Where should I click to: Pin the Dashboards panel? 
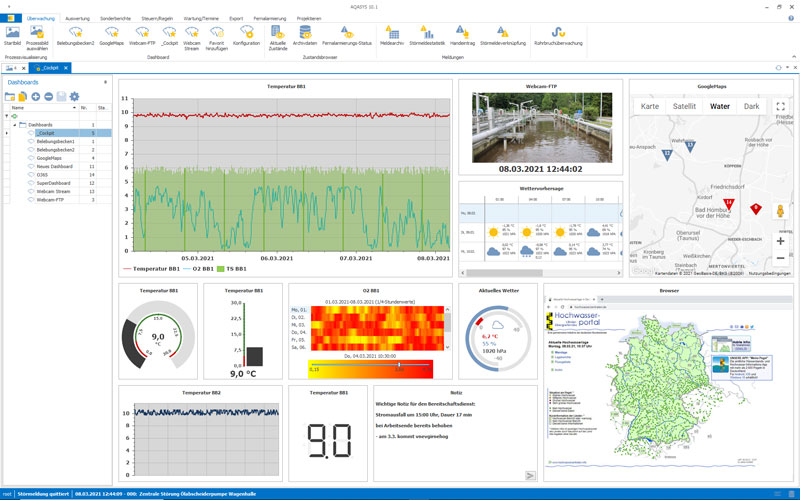pyautogui.click(x=106, y=82)
